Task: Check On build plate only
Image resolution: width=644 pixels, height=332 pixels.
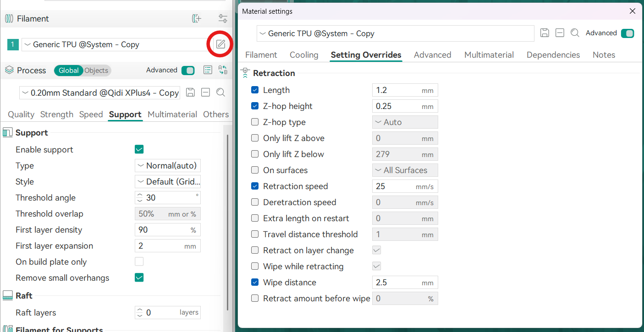Action: (x=139, y=261)
